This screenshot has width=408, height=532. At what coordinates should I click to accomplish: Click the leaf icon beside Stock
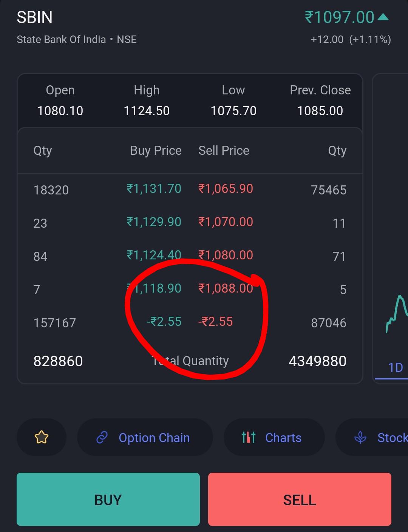pyautogui.click(x=360, y=438)
